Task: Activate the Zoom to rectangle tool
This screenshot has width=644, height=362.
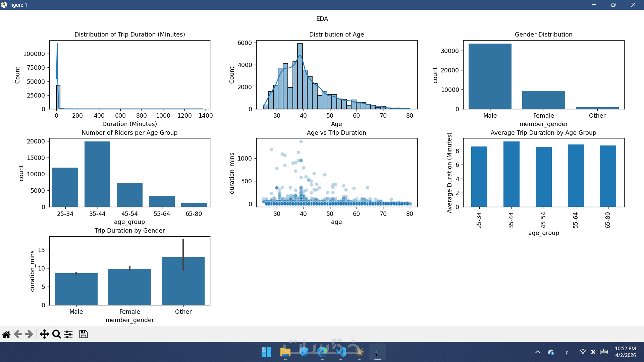Action: pyautogui.click(x=56, y=334)
